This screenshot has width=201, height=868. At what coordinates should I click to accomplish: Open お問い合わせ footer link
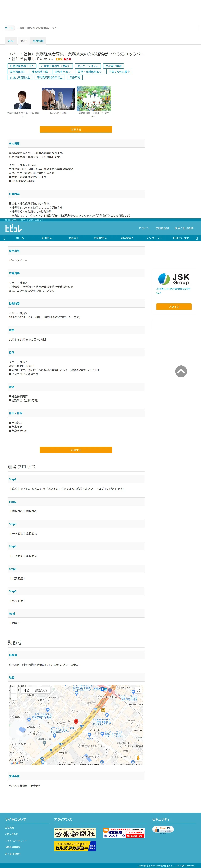(12, 834)
